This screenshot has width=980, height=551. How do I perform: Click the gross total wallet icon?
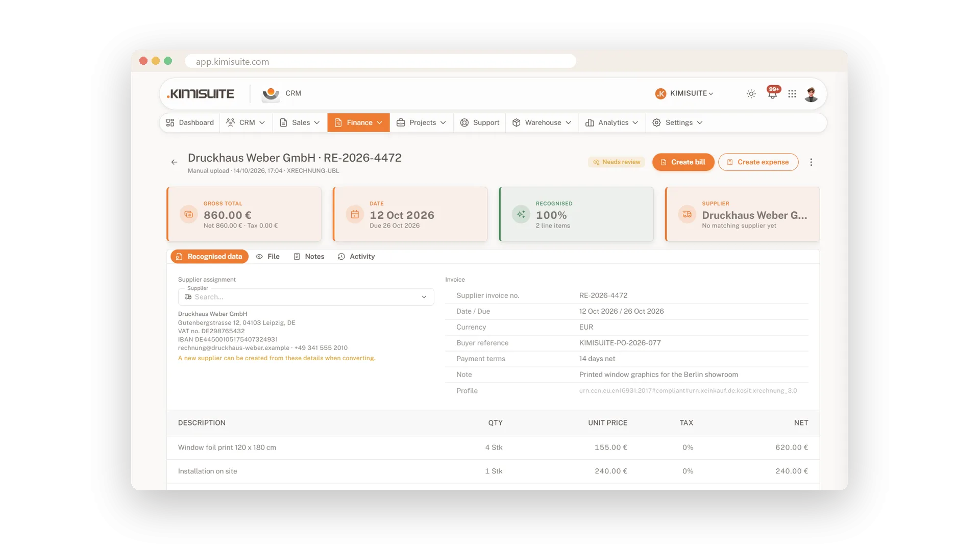(x=189, y=214)
